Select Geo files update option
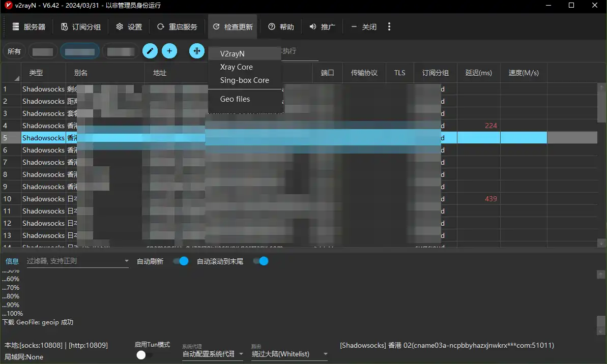 245,99
